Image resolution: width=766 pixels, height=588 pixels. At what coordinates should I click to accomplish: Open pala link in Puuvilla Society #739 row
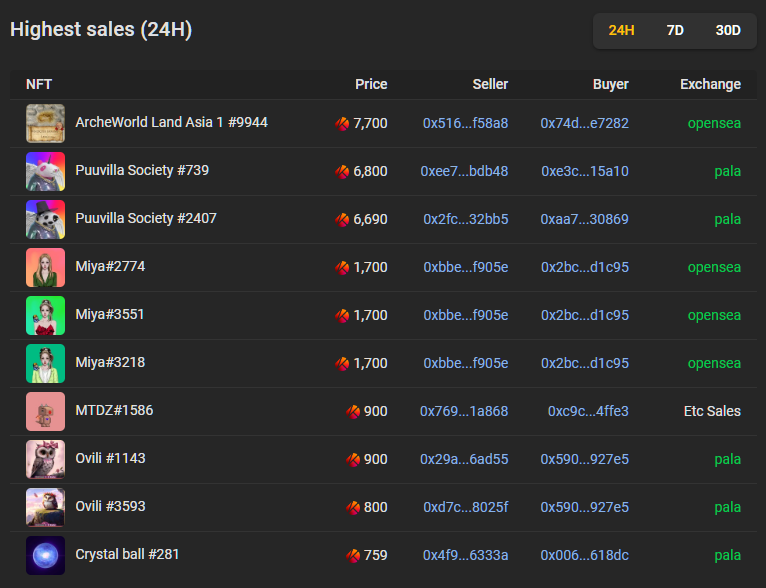coord(727,171)
